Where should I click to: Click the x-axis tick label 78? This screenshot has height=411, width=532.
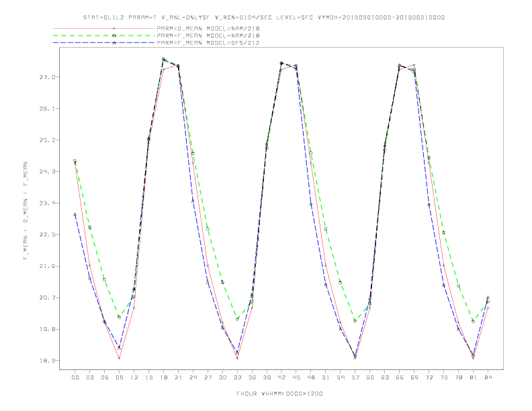(459, 377)
